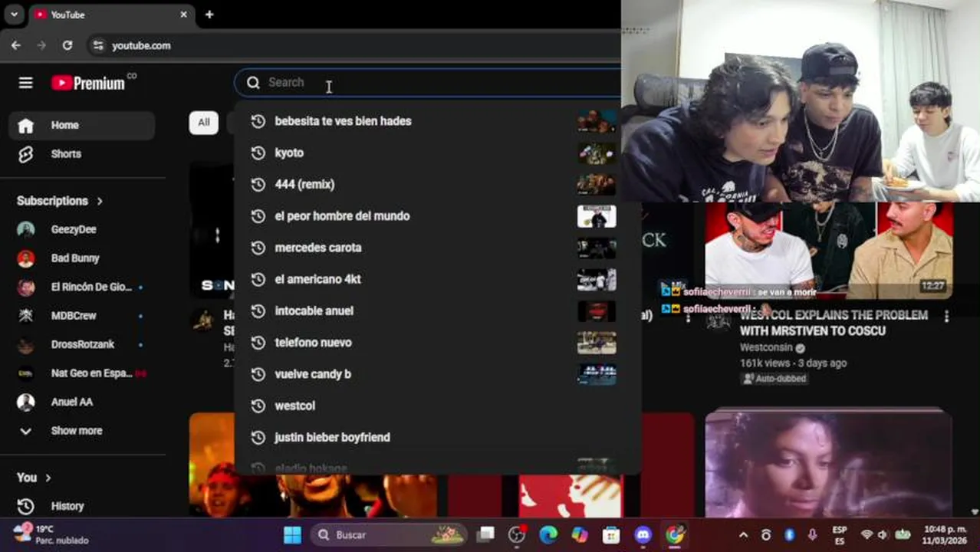Open the Windows Start menu
This screenshot has width=980, height=552.
click(292, 535)
